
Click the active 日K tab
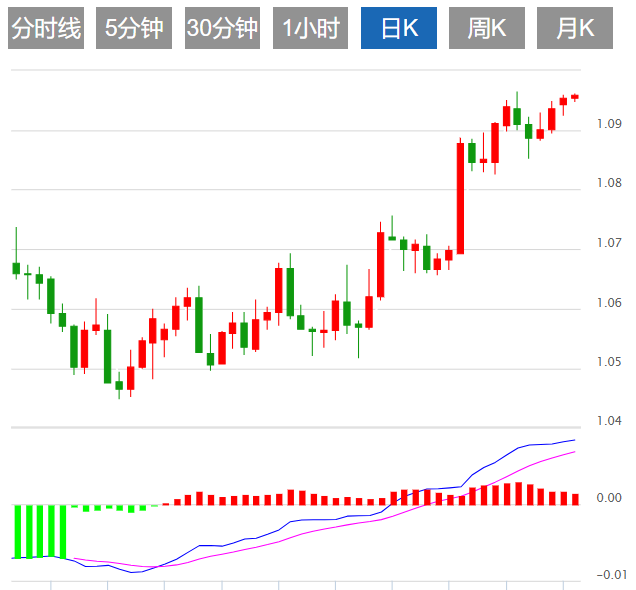[399, 28]
